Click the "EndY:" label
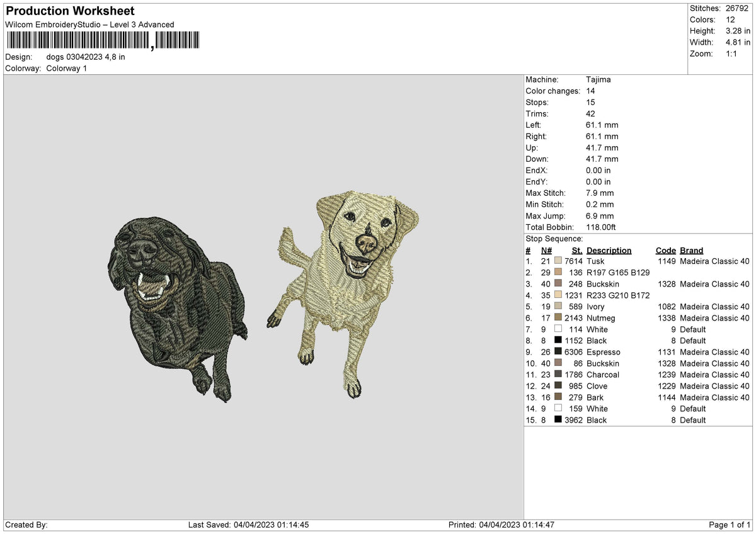 click(537, 181)
